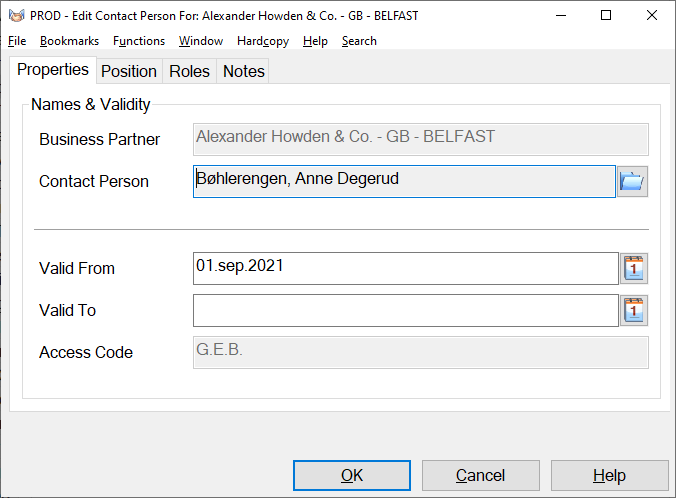Open the Help menu

click(x=315, y=41)
